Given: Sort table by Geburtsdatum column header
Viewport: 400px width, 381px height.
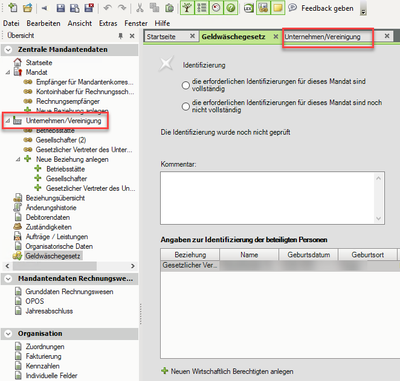Looking at the screenshot, I should [x=309, y=255].
